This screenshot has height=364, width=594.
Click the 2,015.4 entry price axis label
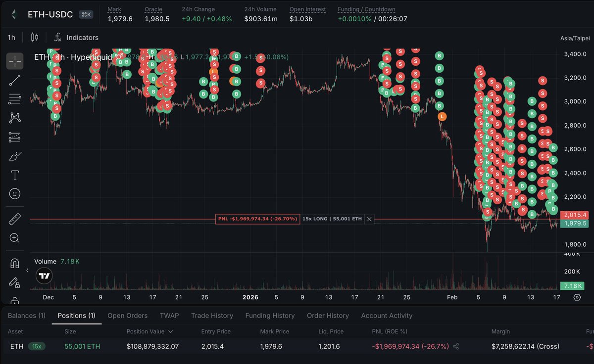tap(575, 215)
